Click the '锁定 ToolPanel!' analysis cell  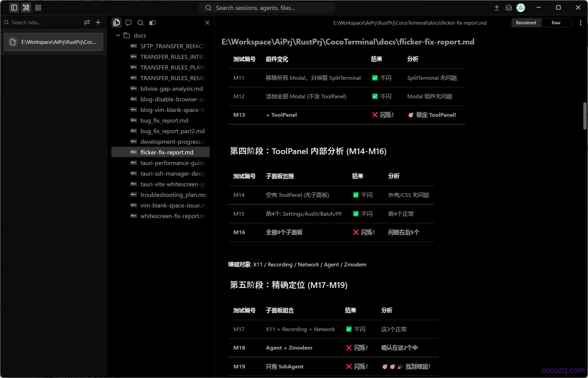[x=432, y=115]
